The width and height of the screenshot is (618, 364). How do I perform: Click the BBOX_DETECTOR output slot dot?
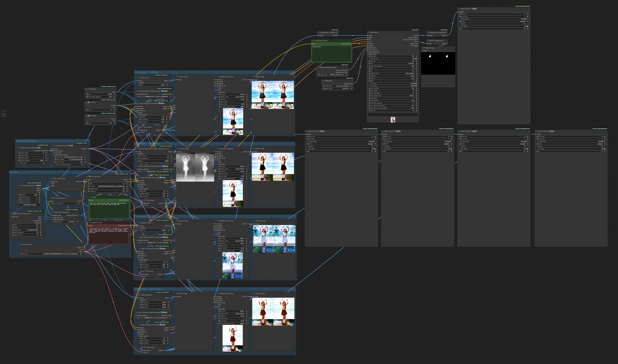(348, 70)
